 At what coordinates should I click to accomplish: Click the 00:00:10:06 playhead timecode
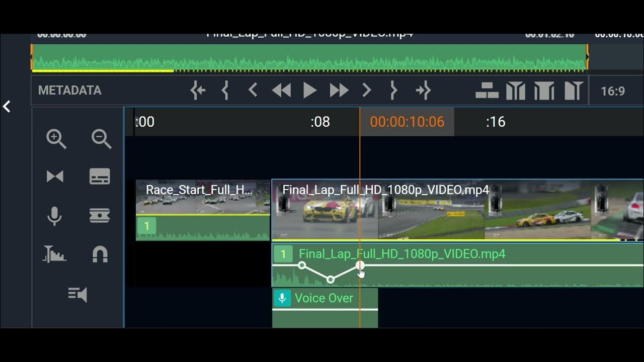point(407,122)
